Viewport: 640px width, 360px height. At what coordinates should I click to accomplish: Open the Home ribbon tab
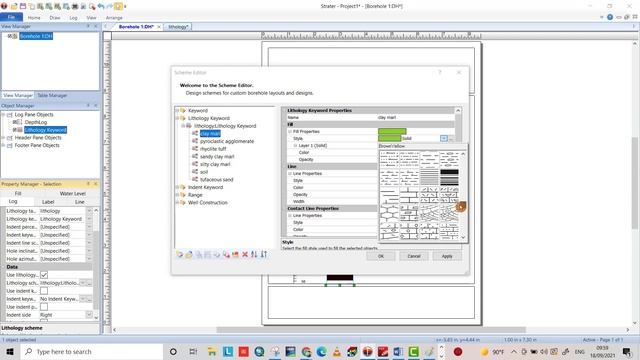[34, 18]
